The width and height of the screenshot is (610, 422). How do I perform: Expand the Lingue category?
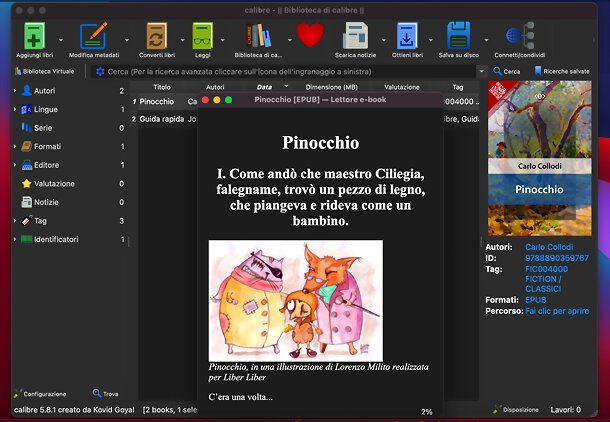15,109
